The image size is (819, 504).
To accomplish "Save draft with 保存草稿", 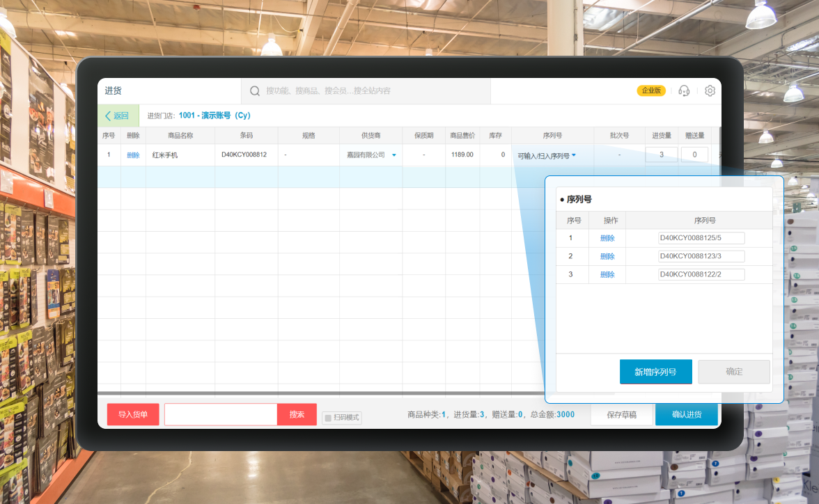I will 622,415.
